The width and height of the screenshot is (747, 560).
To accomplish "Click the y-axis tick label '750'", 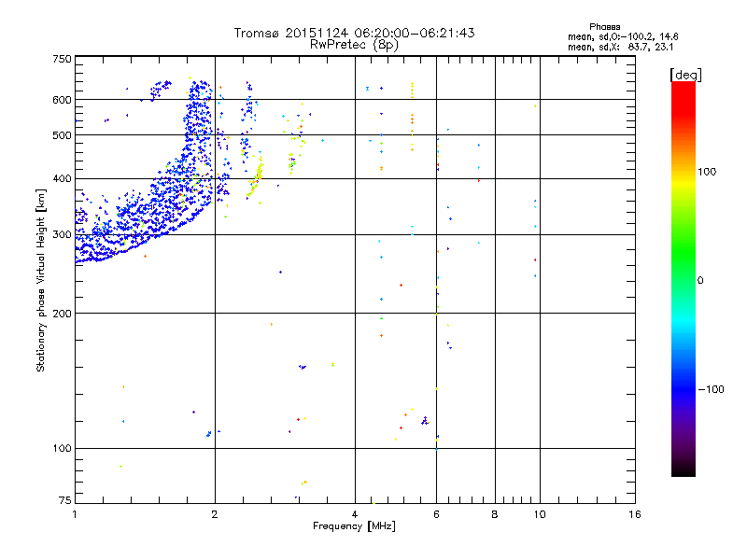I will pyautogui.click(x=62, y=59).
